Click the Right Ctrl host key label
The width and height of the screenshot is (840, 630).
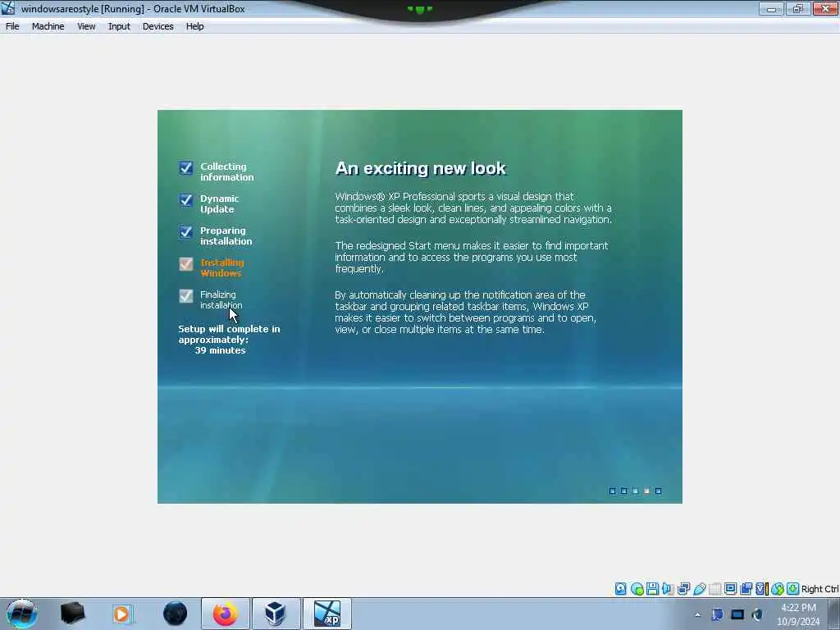pos(819,589)
